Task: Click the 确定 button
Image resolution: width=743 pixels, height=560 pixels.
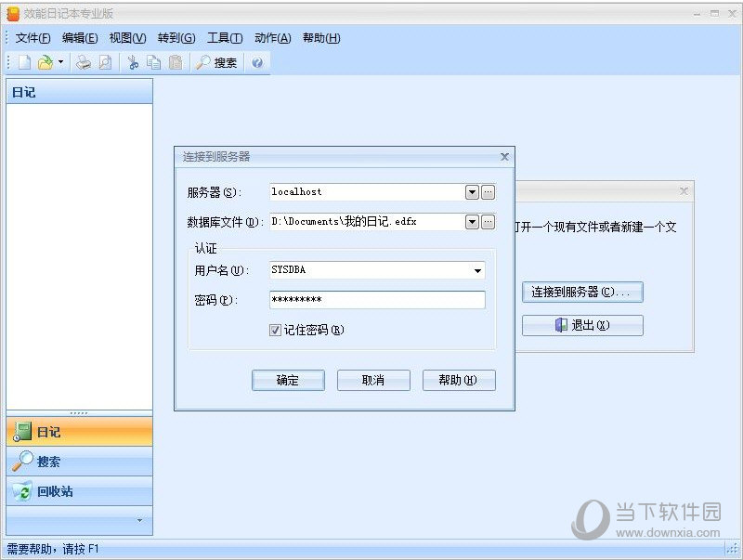Action: coord(288,381)
